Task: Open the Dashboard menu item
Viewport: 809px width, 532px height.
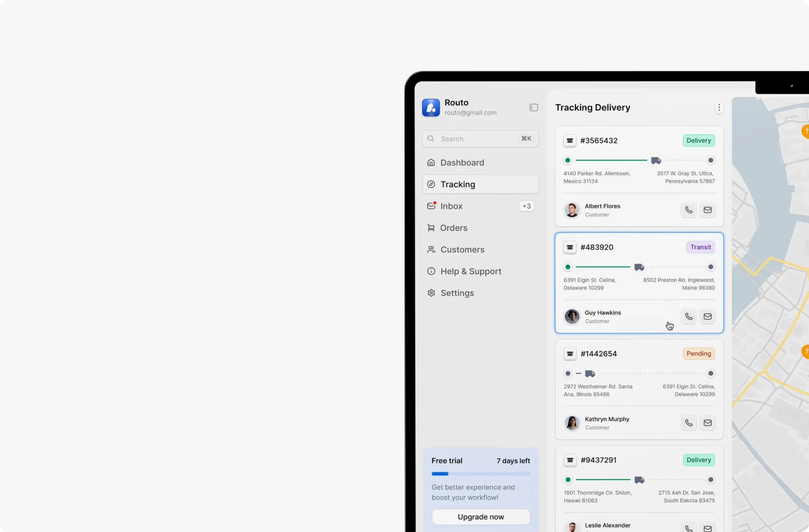Action: [x=480, y=162]
